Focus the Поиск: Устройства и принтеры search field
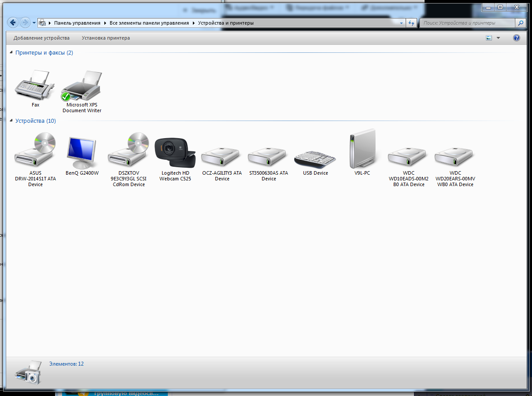Viewport: 532px width, 396px height. coord(468,23)
